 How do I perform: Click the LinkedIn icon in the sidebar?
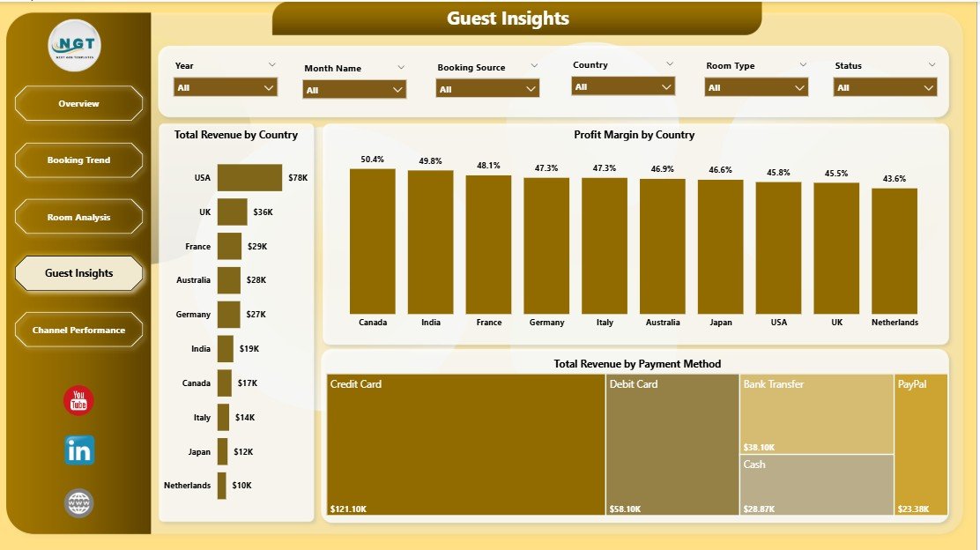pos(78,450)
